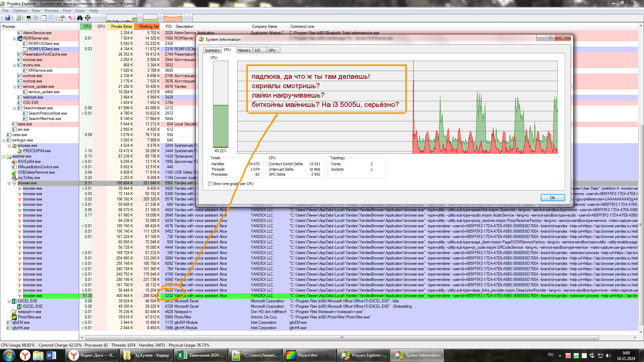Click the parent browser.exe Yandex icon

tap(14, 183)
